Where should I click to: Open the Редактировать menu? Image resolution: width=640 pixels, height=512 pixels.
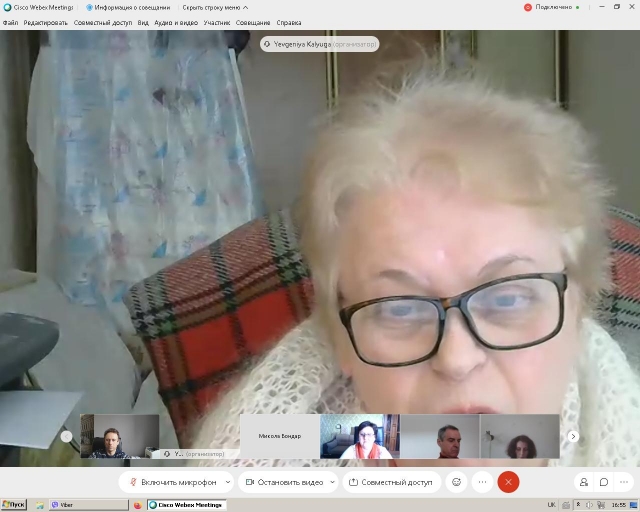tap(45, 23)
